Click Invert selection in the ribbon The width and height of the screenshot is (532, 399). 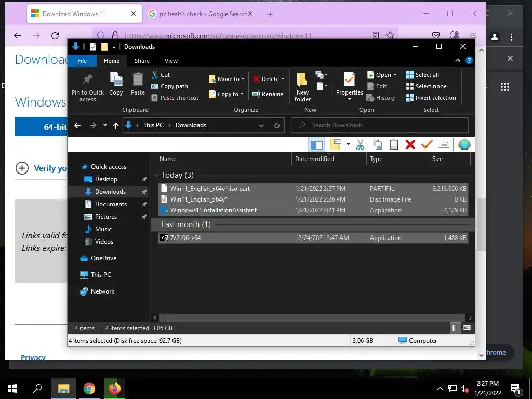(x=431, y=98)
